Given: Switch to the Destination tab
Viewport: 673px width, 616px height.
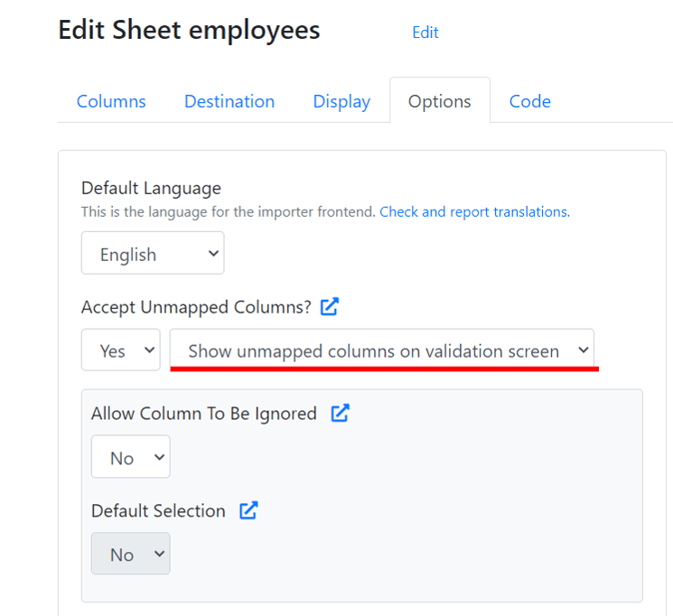Looking at the screenshot, I should pos(229,101).
